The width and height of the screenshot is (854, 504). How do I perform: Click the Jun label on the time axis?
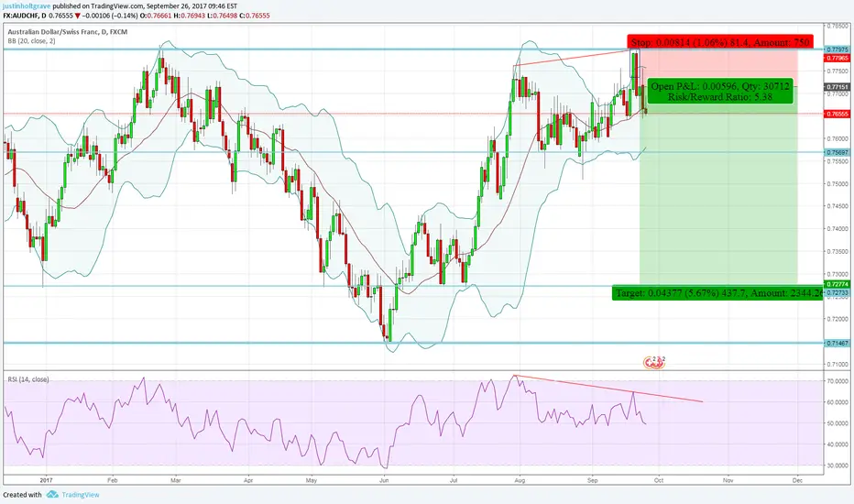pyautogui.click(x=384, y=480)
